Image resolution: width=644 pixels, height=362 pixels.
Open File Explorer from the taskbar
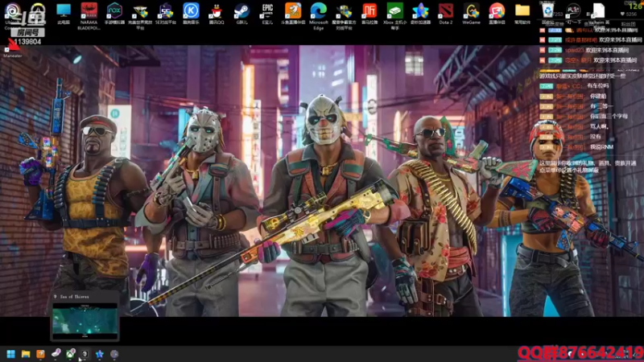[x=26, y=354]
